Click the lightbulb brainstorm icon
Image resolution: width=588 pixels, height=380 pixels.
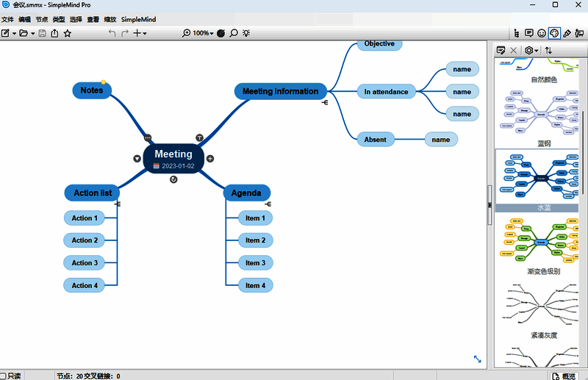pyautogui.click(x=247, y=33)
